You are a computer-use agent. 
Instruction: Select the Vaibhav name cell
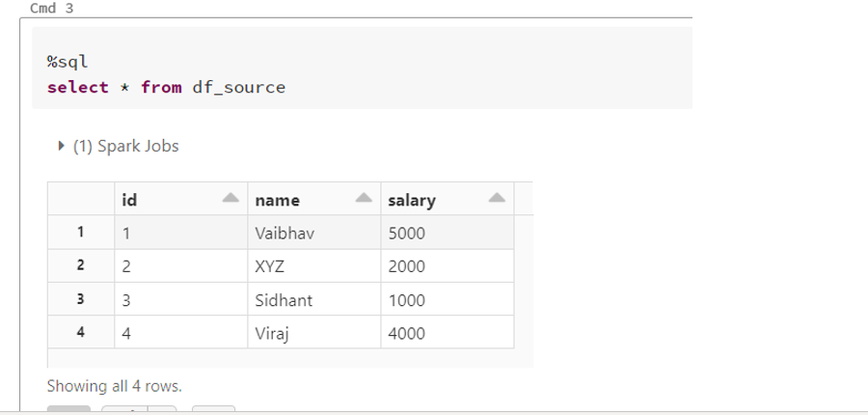tap(279, 233)
